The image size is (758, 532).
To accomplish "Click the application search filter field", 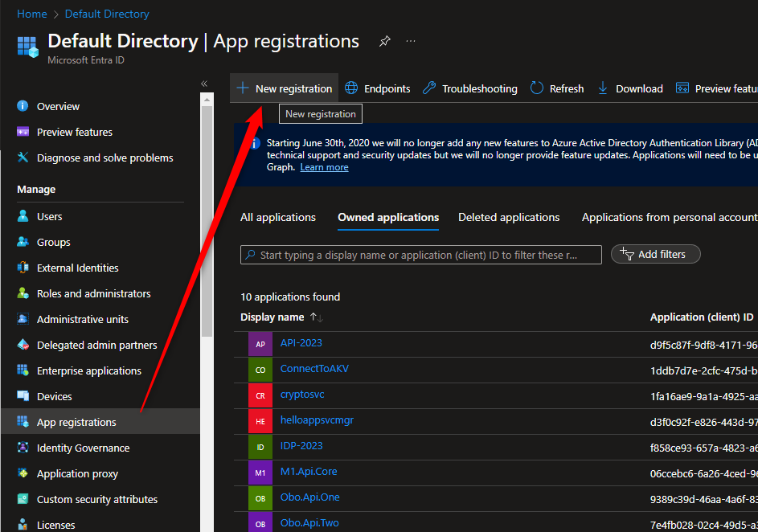I will tap(421, 255).
